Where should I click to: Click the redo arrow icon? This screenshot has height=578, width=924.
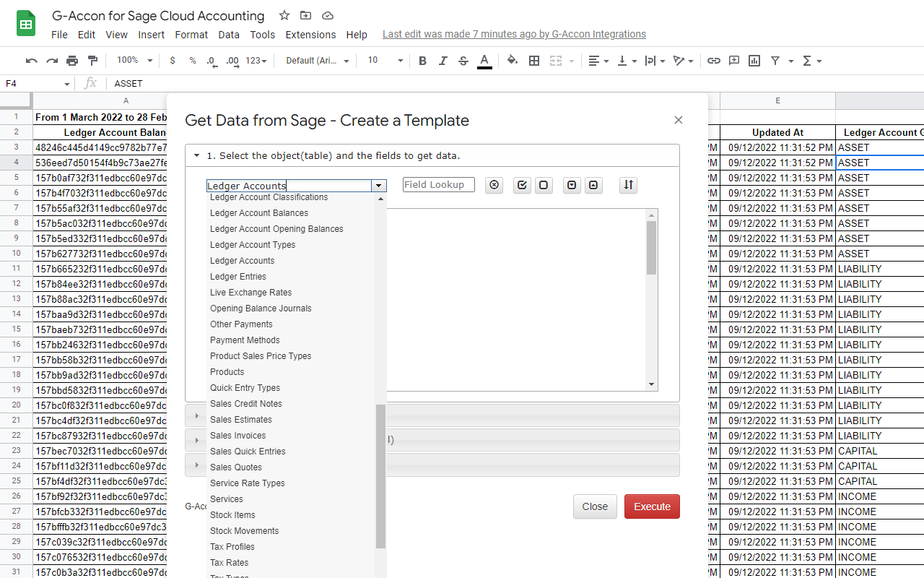click(52, 61)
